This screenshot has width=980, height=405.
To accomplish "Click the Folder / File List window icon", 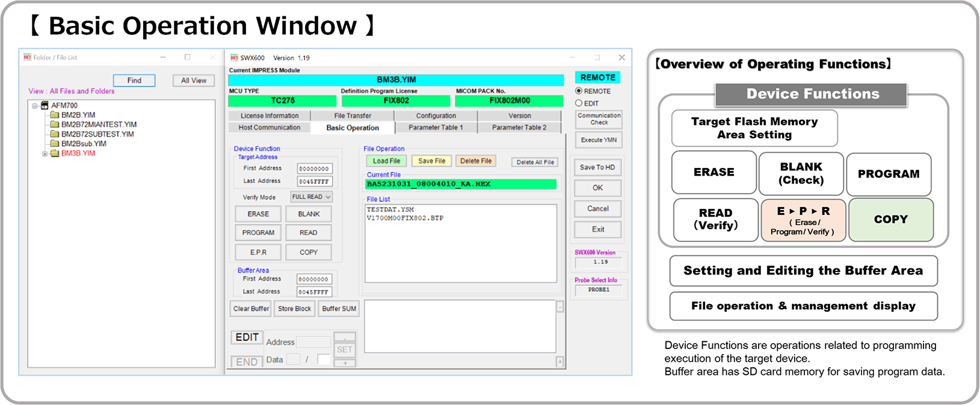I will click(x=27, y=58).
